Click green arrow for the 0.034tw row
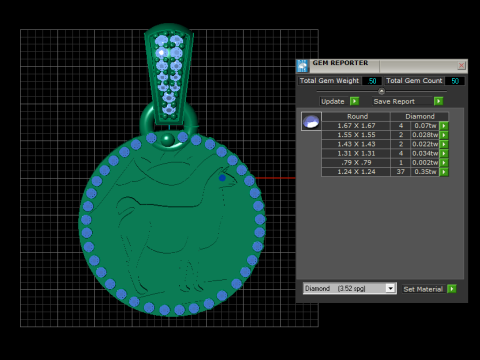The width and height of the screenshot is (480, 360). [x=444, y=154]
